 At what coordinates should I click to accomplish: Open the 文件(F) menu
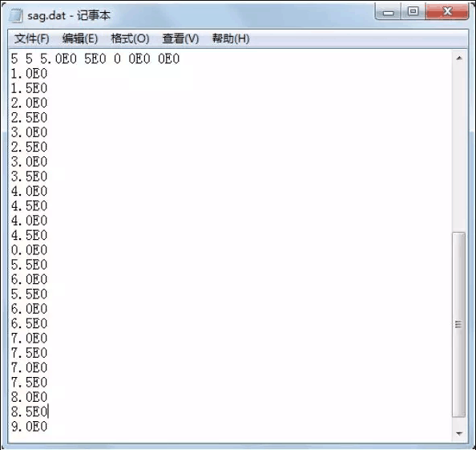[x=32, y=39]
